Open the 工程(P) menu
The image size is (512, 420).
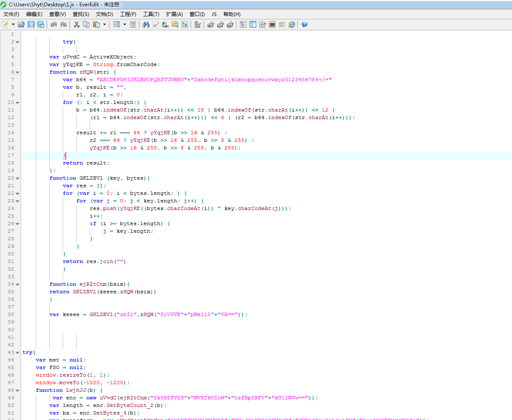point(128,14)
